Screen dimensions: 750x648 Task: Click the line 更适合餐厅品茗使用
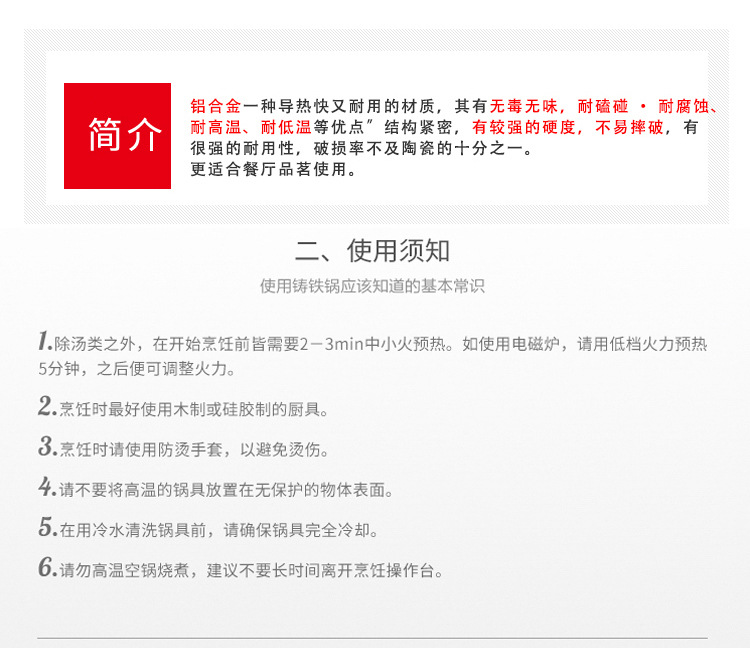tap(273, 169)
